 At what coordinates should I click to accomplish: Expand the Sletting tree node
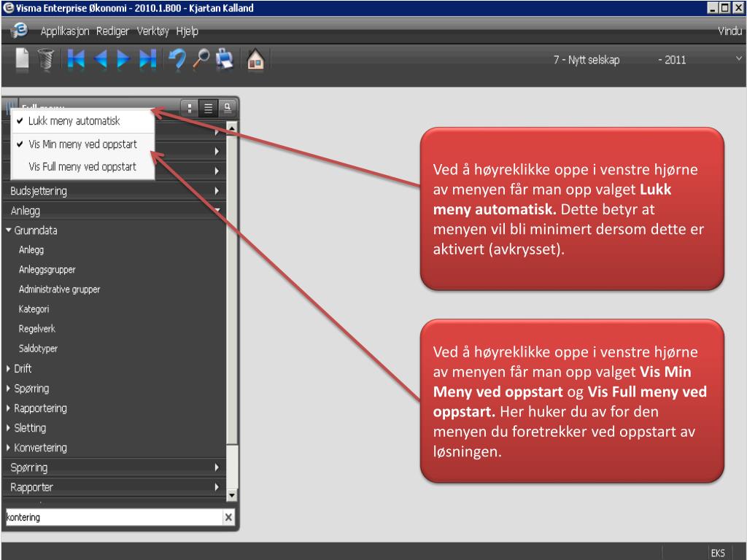pos(9,428)
